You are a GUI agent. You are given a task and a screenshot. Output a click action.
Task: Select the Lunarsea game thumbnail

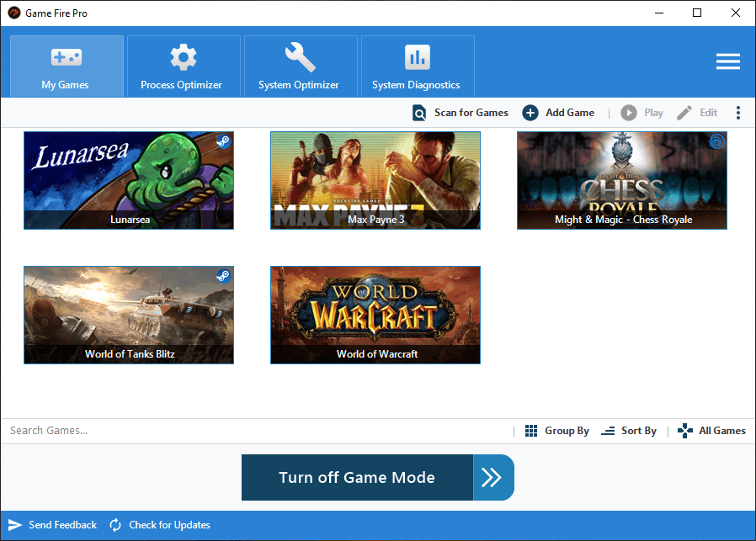tap(129, 181)
